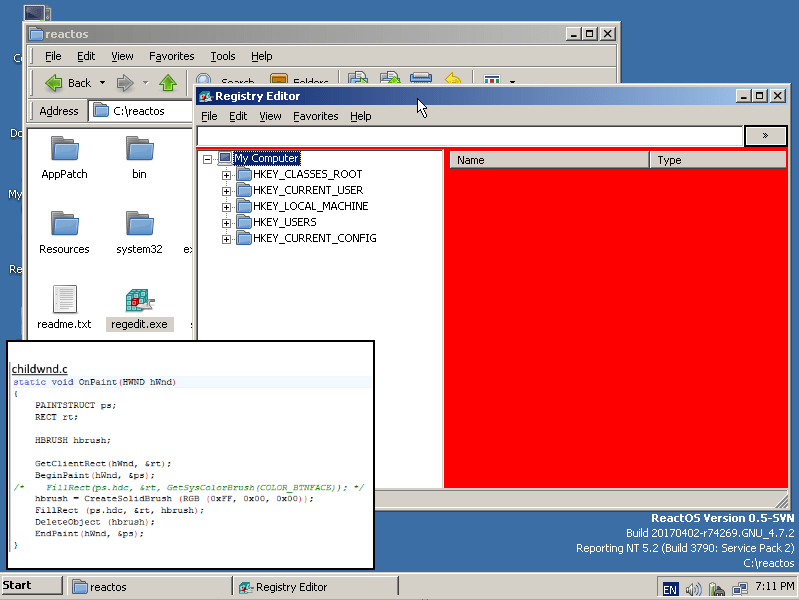
Task: Click the Start button
Action: tap(32, 585)
